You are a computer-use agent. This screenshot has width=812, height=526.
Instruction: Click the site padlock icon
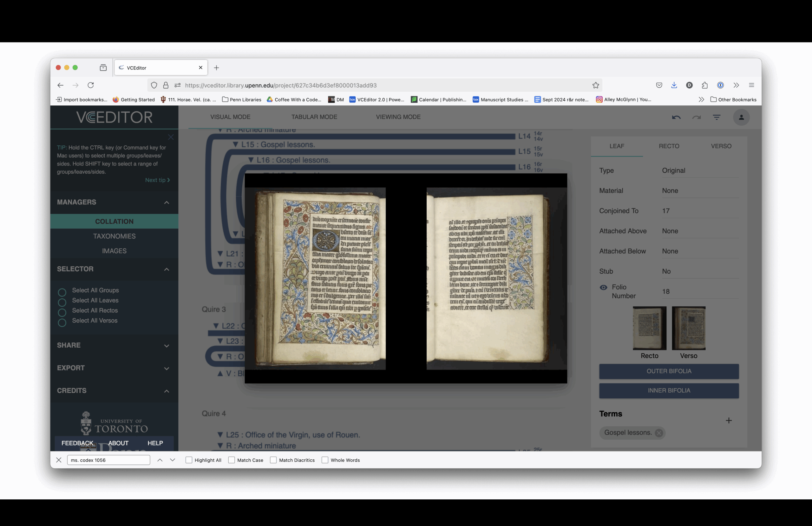click(x=166, y=85)
